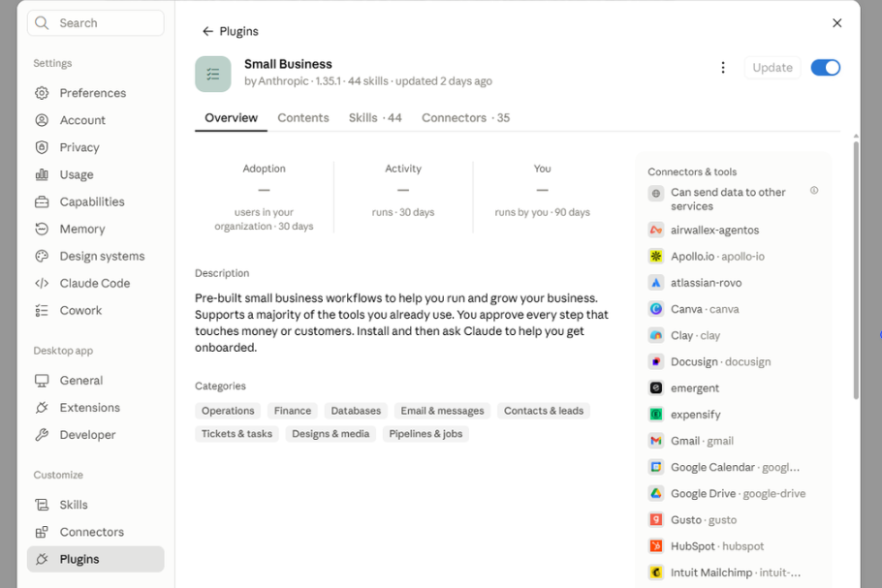Viewport: 882px width, 588px height.
Task: Click the Clay connector icon
Action: 656,335
